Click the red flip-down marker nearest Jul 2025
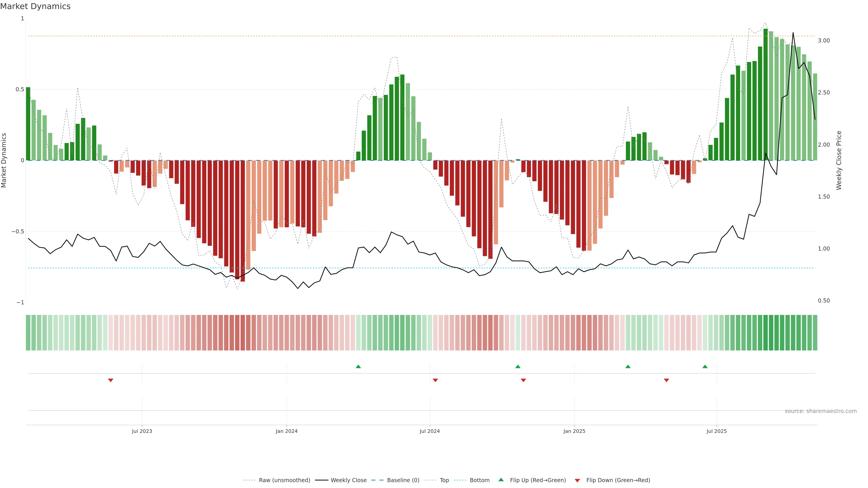The height and width of the screenshot is (488, 868). point(666,380)
